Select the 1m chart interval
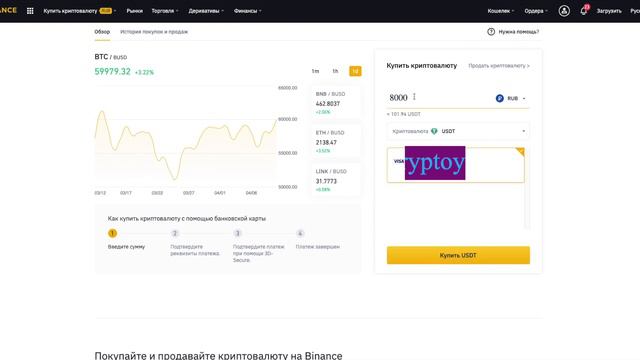Image resolution: width=640 pixels, height=360 pixels. click(x=315, y=71)
